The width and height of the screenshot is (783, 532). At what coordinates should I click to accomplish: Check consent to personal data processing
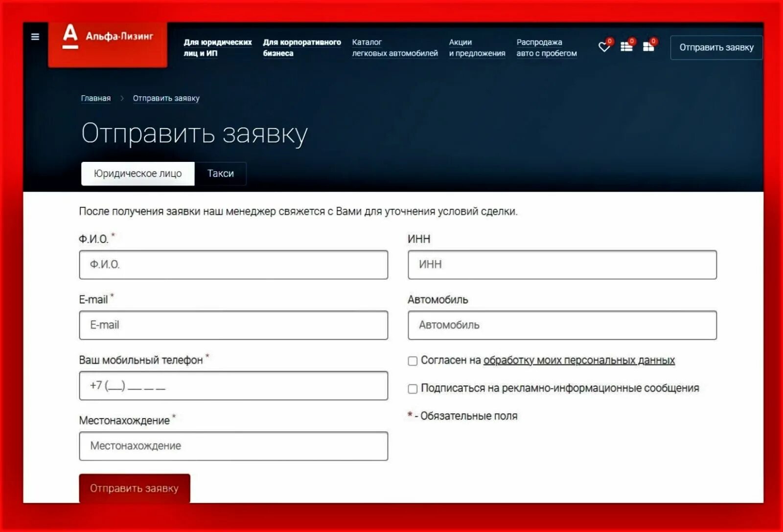click(x=413, y=361)
